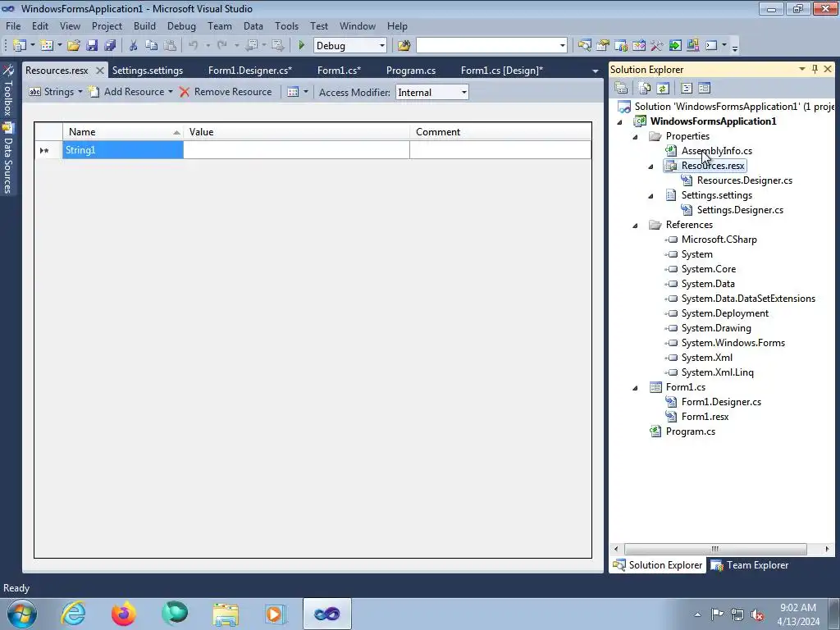The image size is (840, 630).
Task: Open the Solution Explorer window position menu
Action: point(802,69)
